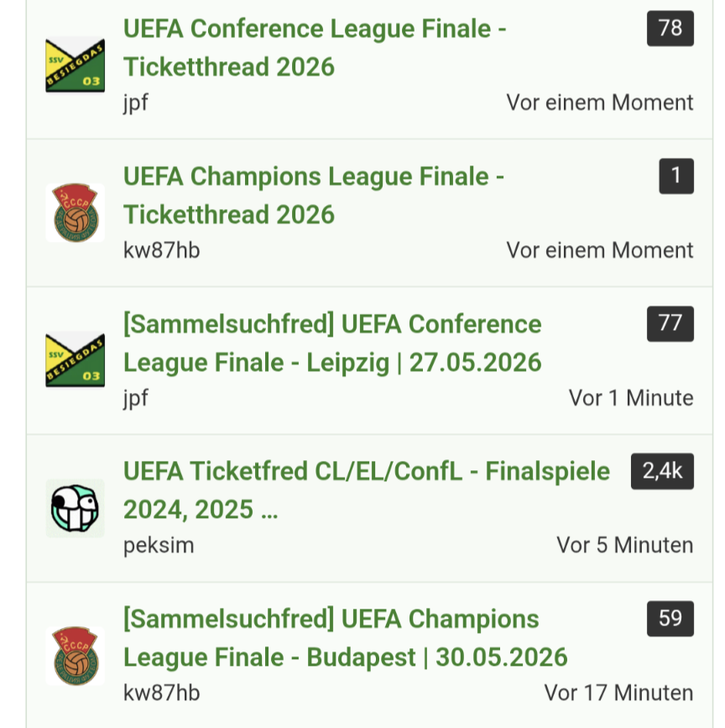This screenshot has height=728, width=725.
Task: Click the "Vor 5 Minuten" timestamp
Action: [x=624, y=545]
